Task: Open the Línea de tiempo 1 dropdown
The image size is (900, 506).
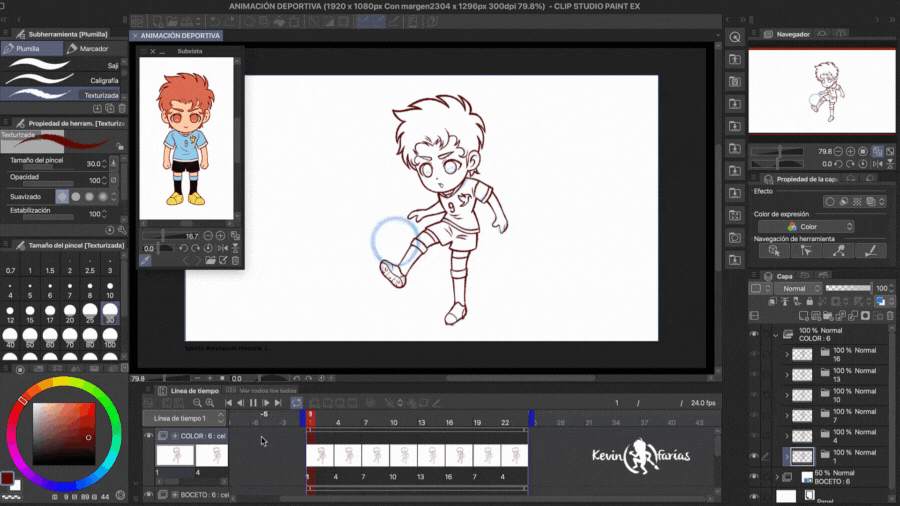Action: 184,418
